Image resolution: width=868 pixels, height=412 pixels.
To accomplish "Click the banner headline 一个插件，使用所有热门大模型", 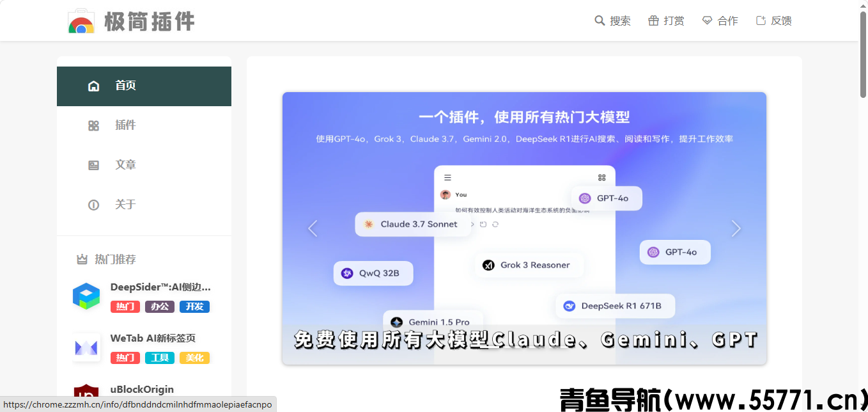I will coord(524,117).
